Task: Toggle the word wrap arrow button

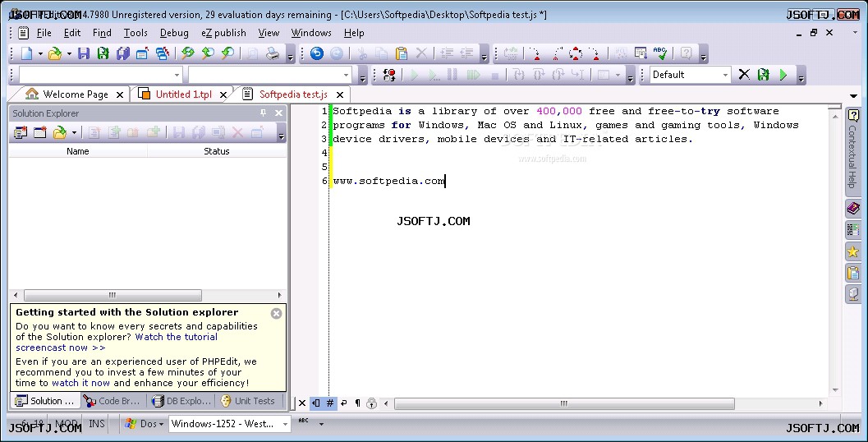Action: pos(344,403)
